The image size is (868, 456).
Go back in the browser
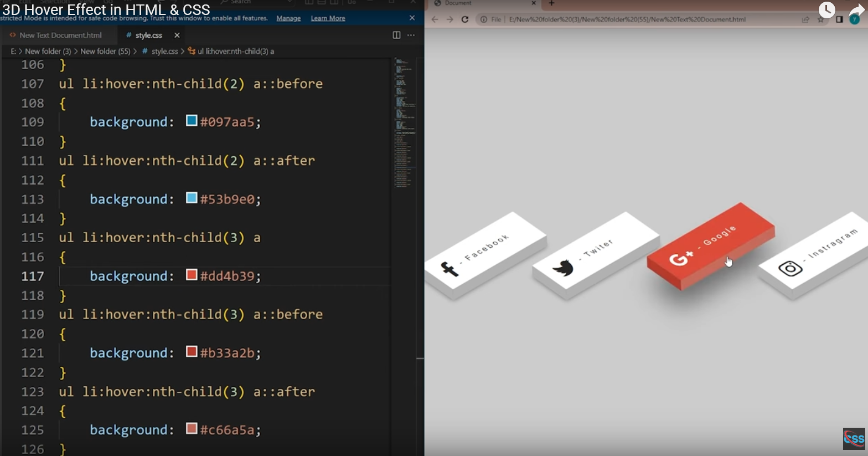435,19
